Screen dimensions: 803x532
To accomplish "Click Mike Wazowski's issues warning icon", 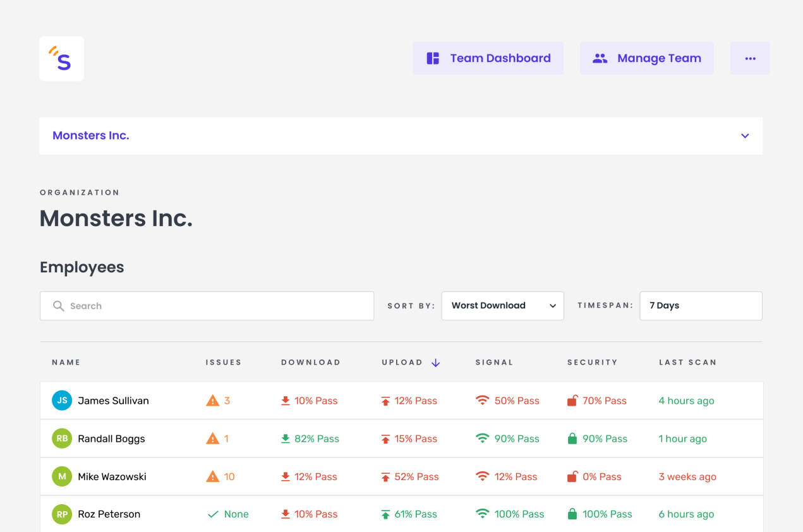I will tap(213, 476).
